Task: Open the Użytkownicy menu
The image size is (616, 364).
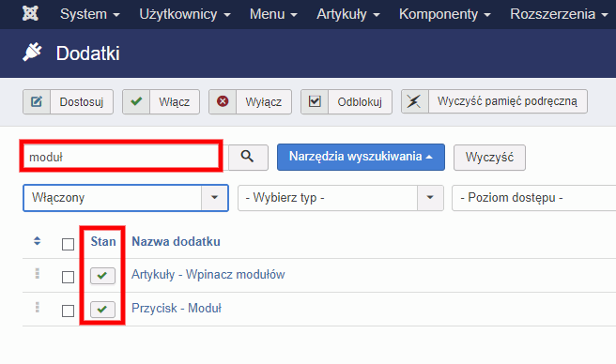Action: pos(185,14)
